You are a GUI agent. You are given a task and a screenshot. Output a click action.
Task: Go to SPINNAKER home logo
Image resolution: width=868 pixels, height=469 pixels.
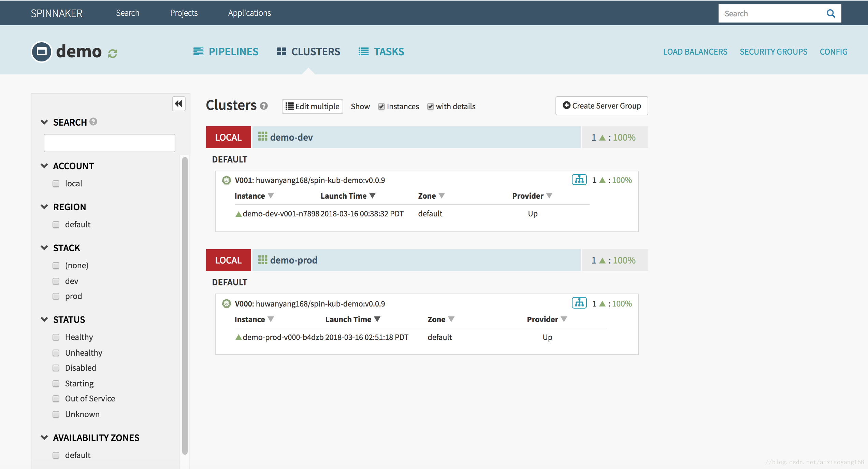pyautogui.click(x=57, y=13)
